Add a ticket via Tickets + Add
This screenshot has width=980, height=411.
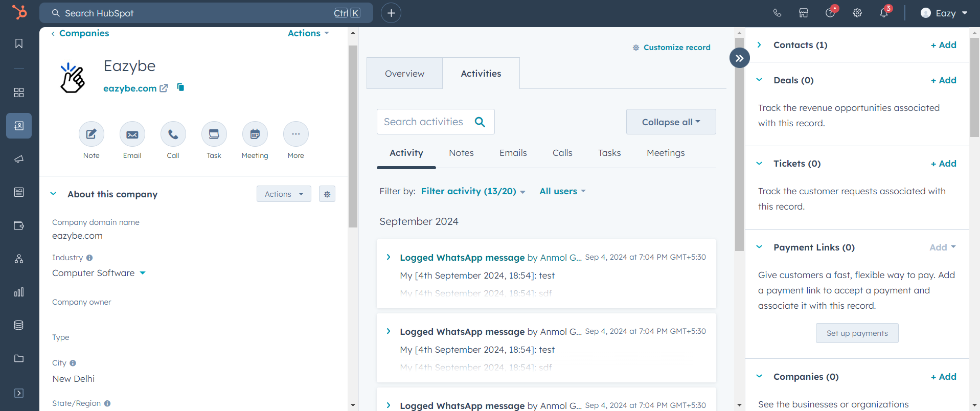click(x=943, y=164)
